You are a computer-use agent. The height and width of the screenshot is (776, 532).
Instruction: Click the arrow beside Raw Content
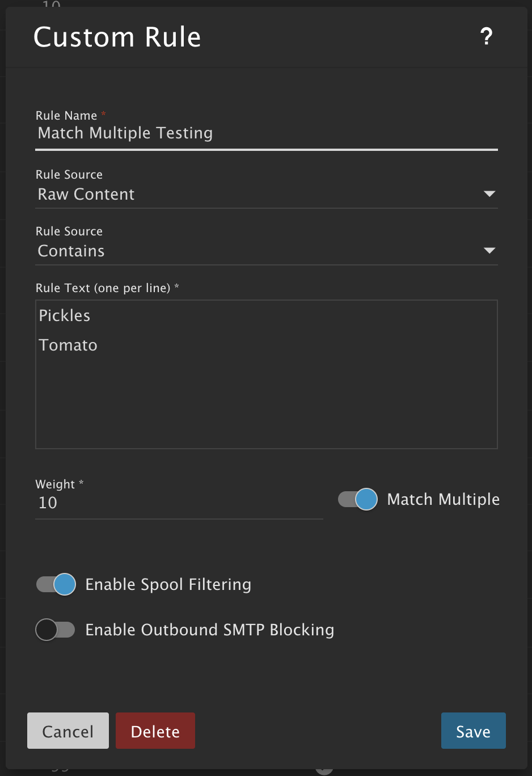489,194
